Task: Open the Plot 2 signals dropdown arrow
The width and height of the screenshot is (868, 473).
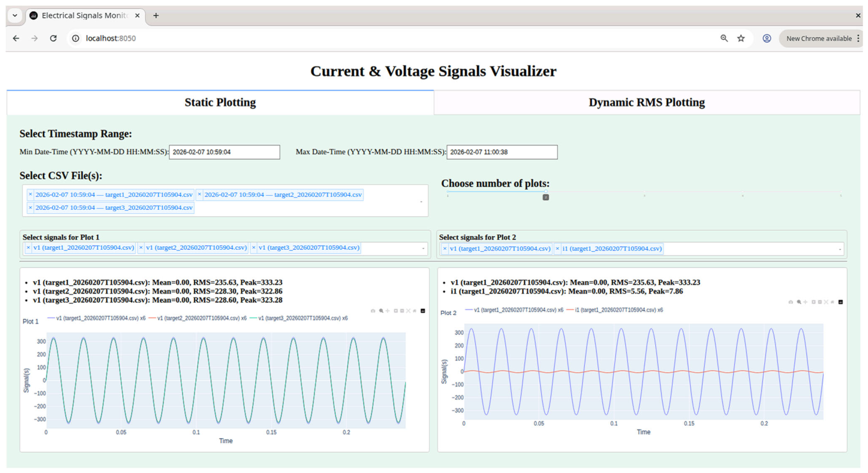Action: pyautogui.click(x=840, y=250)
